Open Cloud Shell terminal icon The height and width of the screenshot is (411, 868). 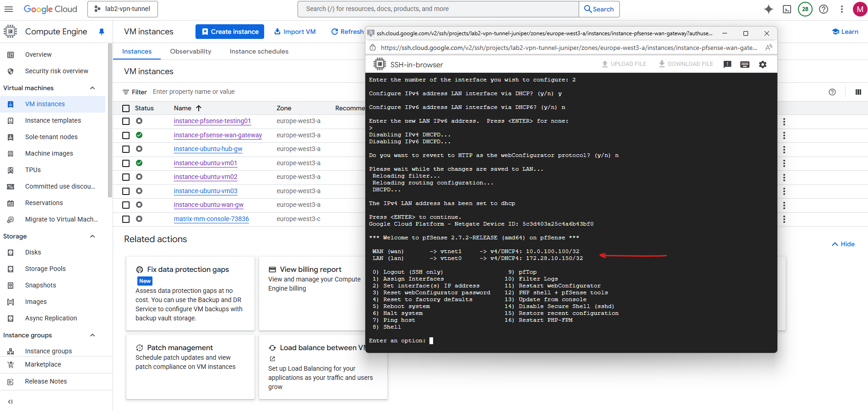787,9
